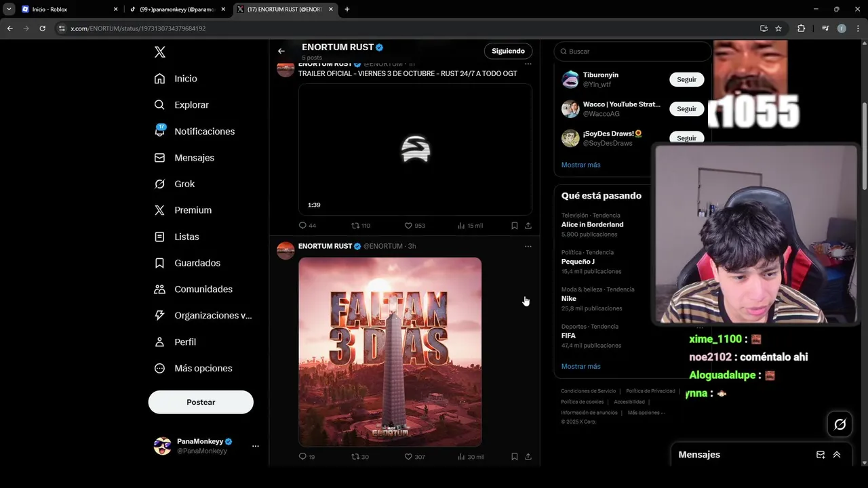Repost the trailer post (110)
The width and height of the screenshot is (868, 488).
(x=360, y=226)
